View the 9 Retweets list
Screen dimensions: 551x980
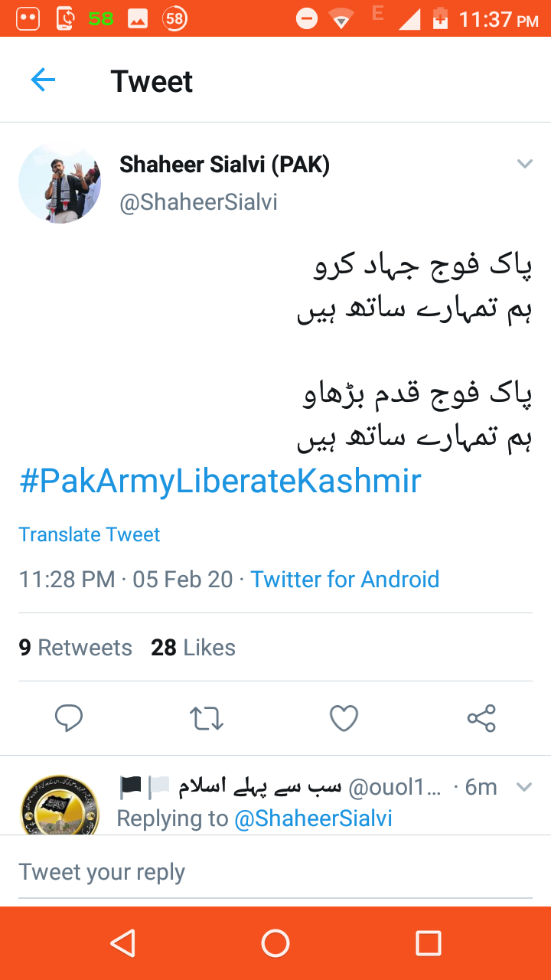pyautogui.click(x=75, y=648)
